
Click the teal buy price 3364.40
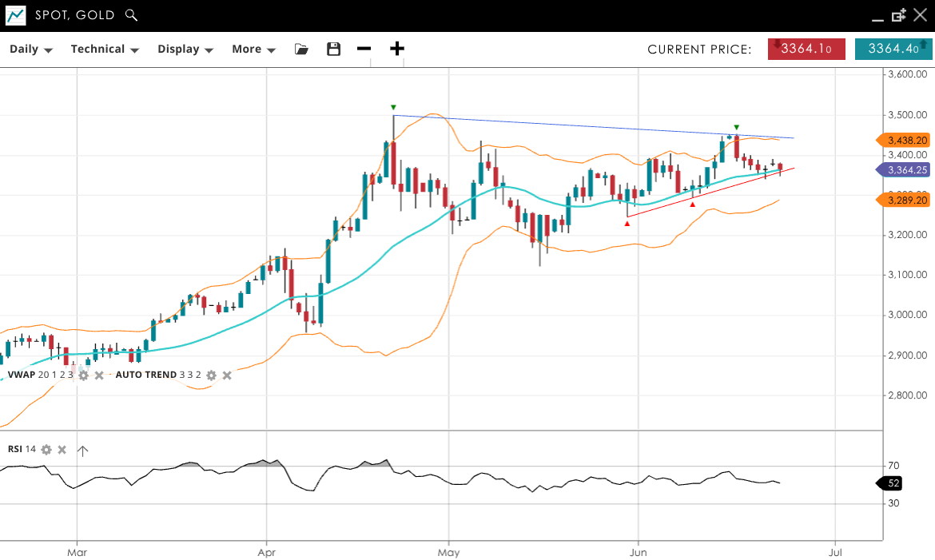[893, 49]
